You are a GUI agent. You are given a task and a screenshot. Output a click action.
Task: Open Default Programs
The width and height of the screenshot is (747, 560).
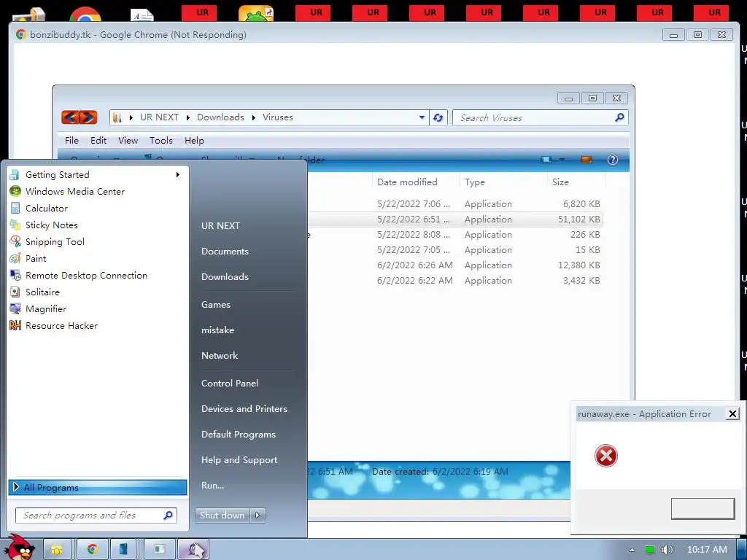[239, 435]
